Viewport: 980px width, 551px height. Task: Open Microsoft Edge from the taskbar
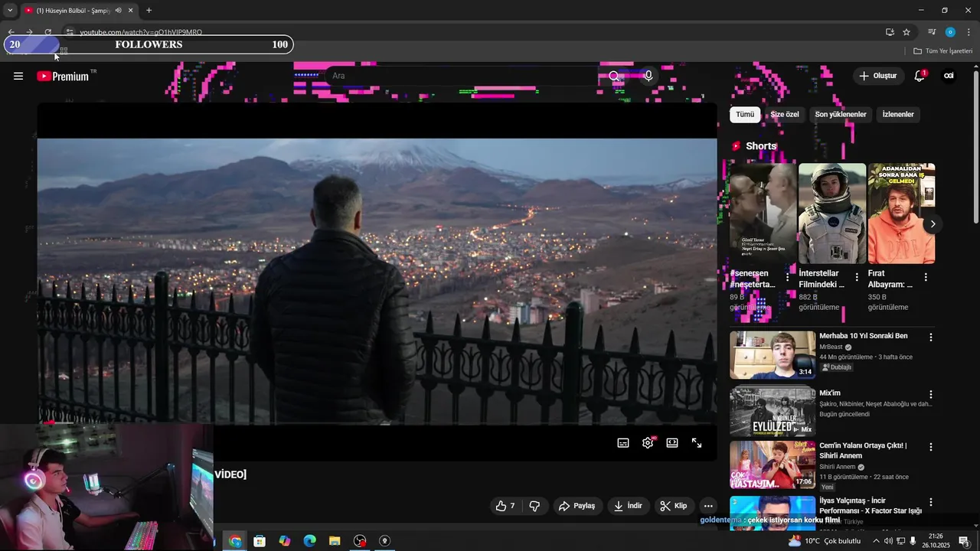[x=309, y=541]
